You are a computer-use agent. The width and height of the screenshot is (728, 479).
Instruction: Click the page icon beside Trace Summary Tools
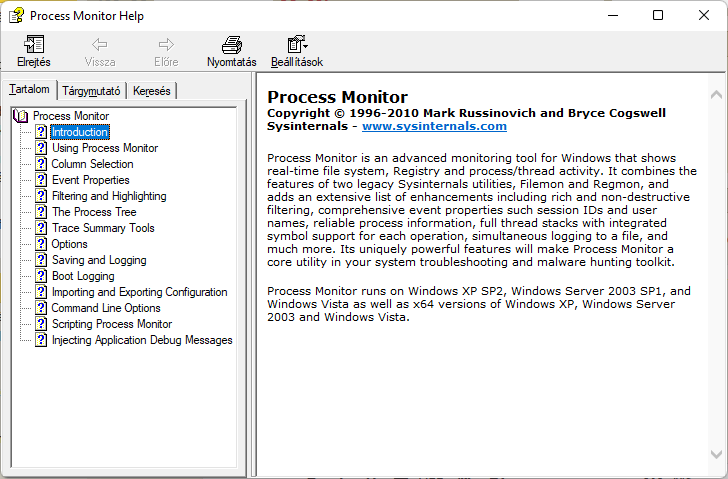(41, 228)
